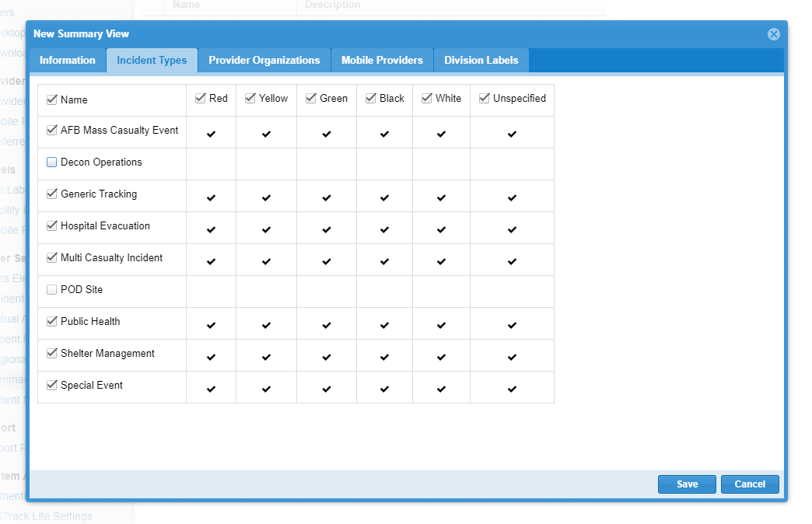Image resolution: width=812 pixels, height=524 pixels.
Task: Uncheck Public Health incident type
Action: pos(52,321)
